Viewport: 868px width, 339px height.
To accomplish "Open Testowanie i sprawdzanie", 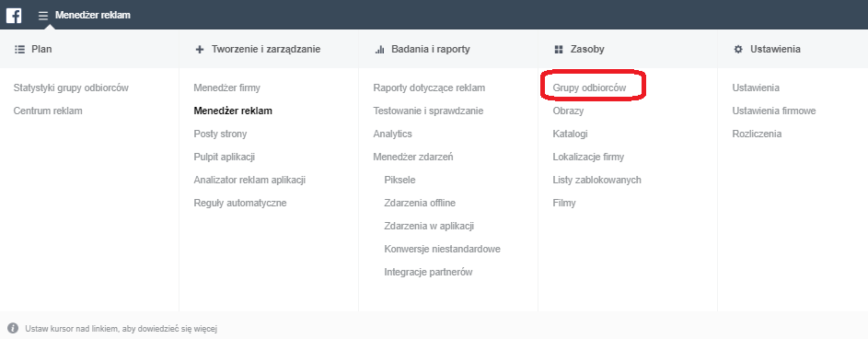I will click(x=428, y=111).
